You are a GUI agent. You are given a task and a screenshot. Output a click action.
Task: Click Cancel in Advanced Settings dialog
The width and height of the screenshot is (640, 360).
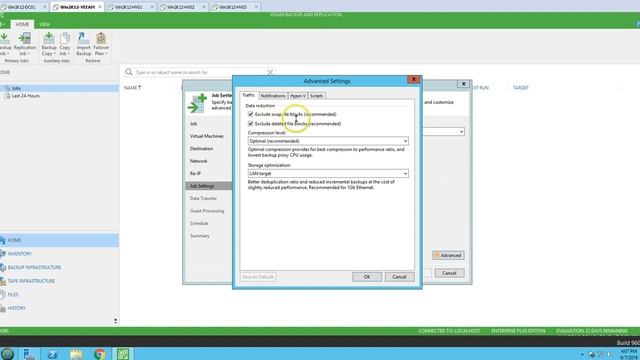point(400,277)
